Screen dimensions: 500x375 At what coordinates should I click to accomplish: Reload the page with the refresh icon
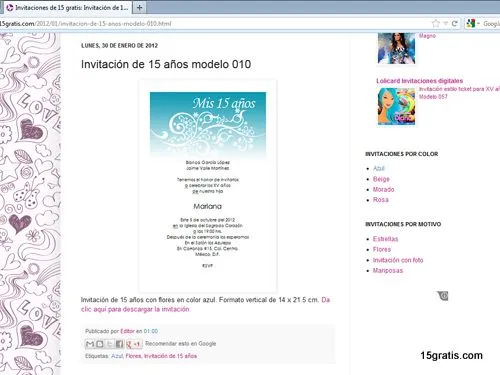click(454, 23)
